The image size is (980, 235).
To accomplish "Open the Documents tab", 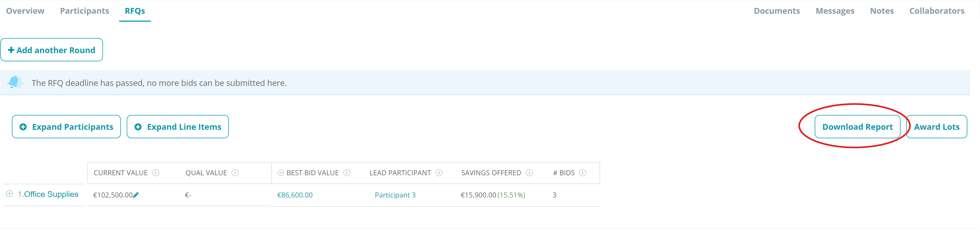I will point(777,11).
